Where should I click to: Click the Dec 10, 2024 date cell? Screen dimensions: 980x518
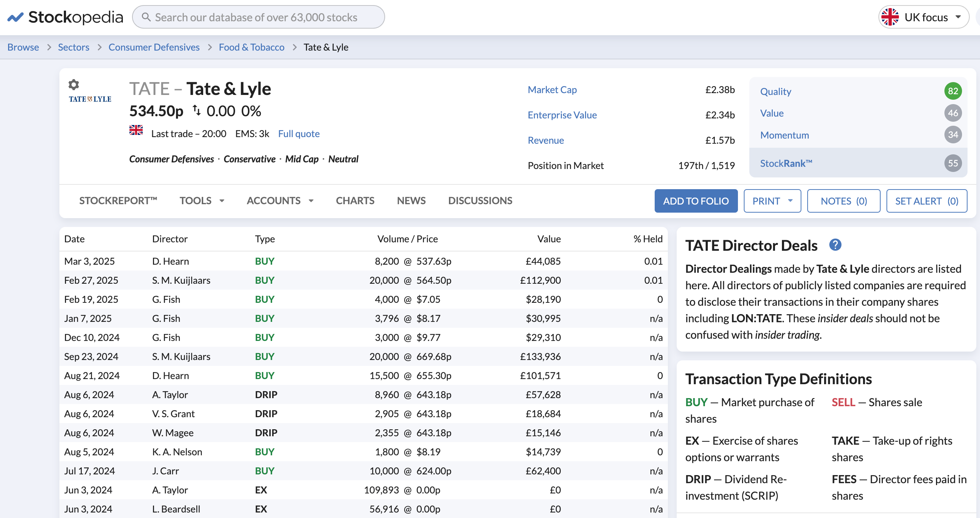[x=92, y=337]
